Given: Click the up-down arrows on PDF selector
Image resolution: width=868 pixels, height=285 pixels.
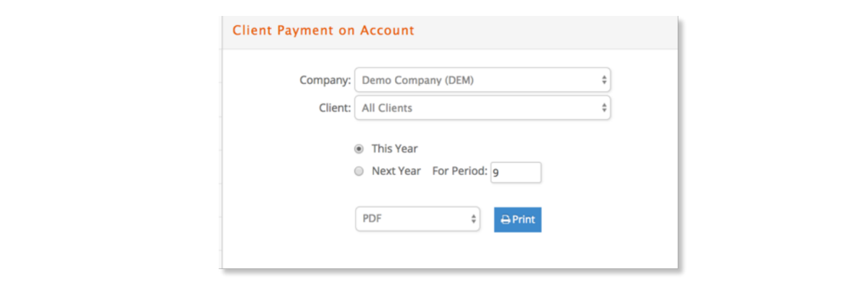Looking at the screenshot, I should pyautogui.click(x=473, y=218).
